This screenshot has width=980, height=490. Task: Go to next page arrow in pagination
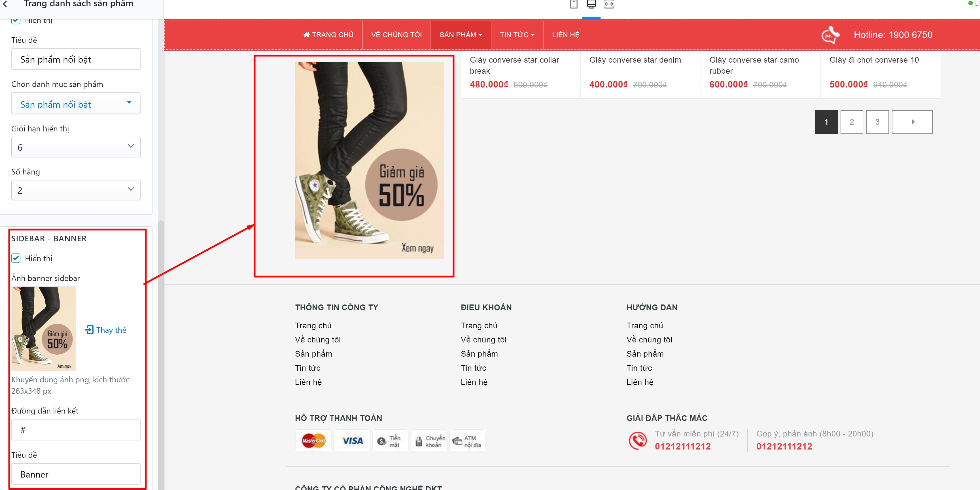[x=912, y=122]
